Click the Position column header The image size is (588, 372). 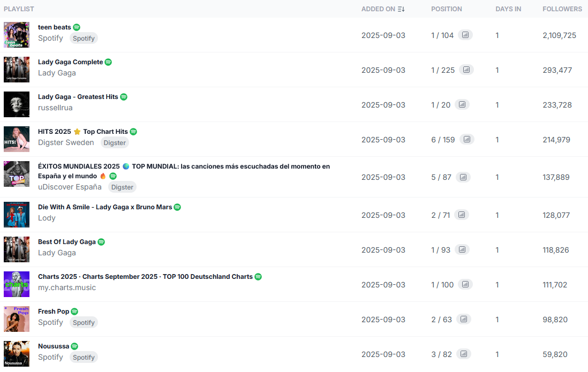click(446, 9)
